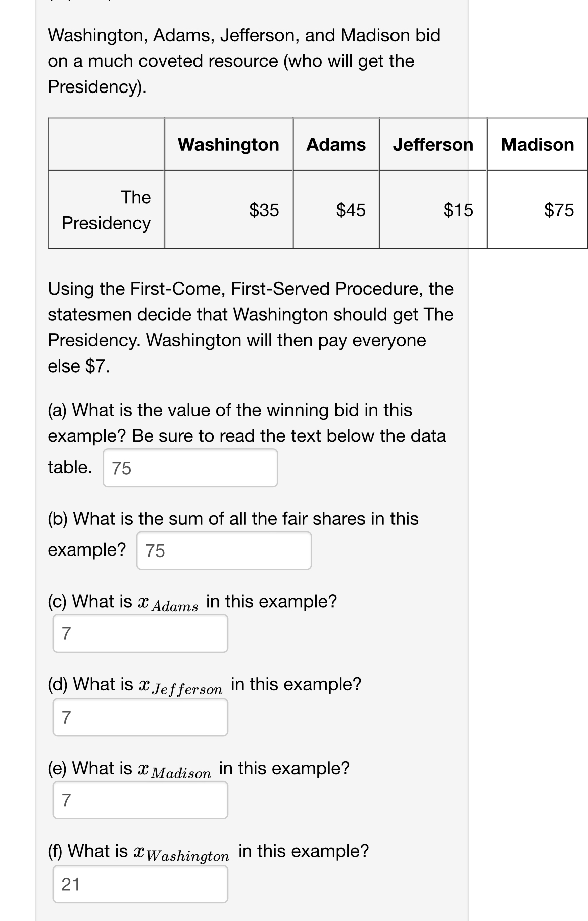588x921 pixels.
Task: Select the fair shares answer box showing 75
Action: coord(224,551)
